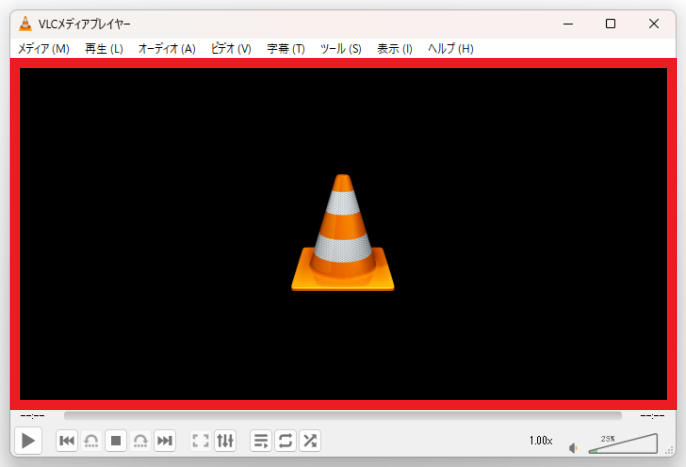Click the 1.00x playback speed label
The height and width of the screenshot is (467, 686).
[x=541, y=440]
